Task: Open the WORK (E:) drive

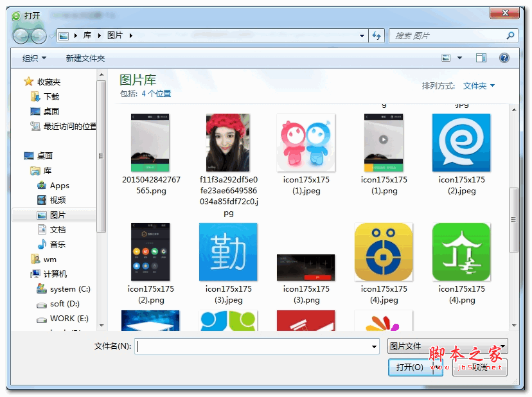Action: pyautogui.click(x=62, y=319)
